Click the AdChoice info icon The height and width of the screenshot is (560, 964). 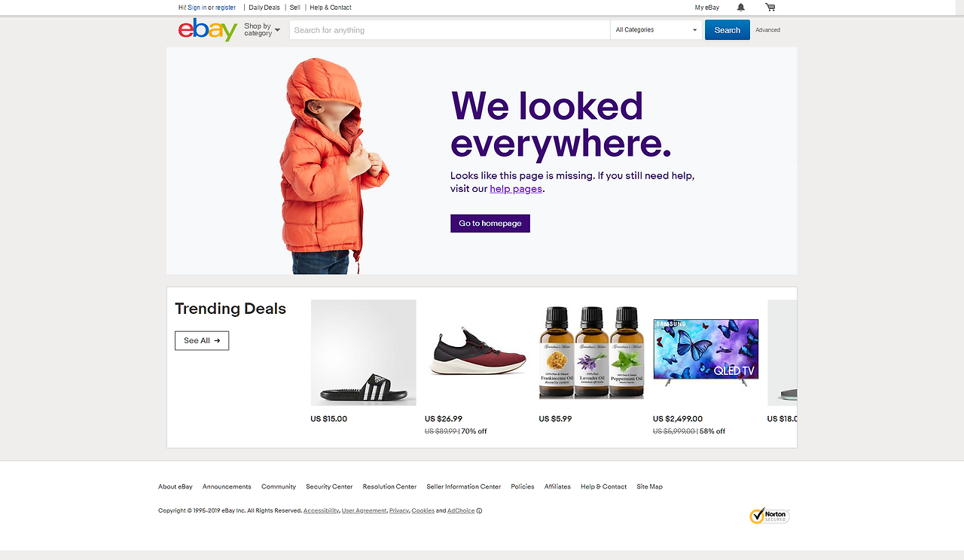[x=479, y=510]
